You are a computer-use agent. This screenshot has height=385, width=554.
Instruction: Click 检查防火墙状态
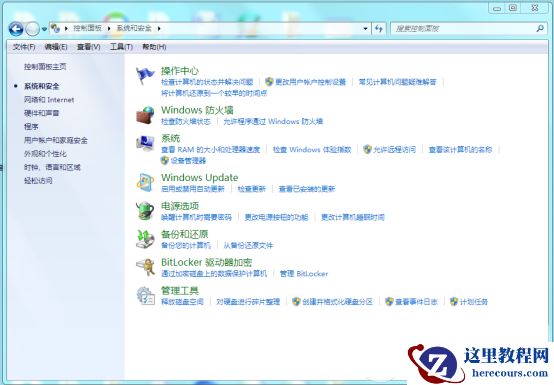186,122
